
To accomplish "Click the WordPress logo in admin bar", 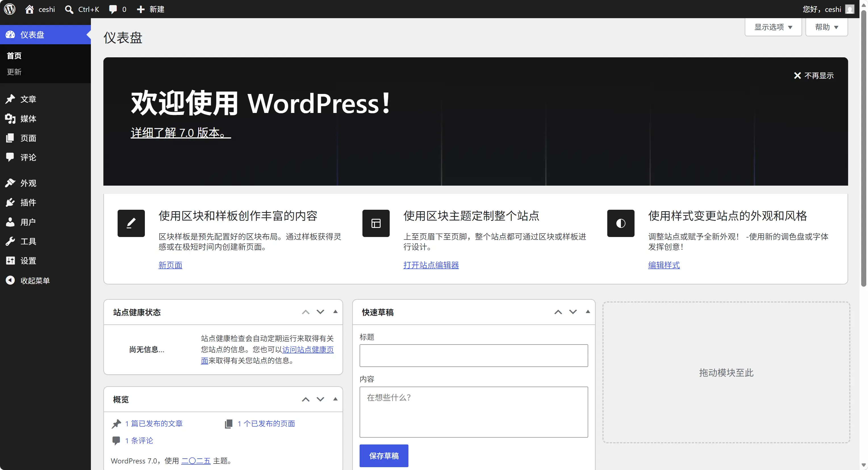I will 10,9.
